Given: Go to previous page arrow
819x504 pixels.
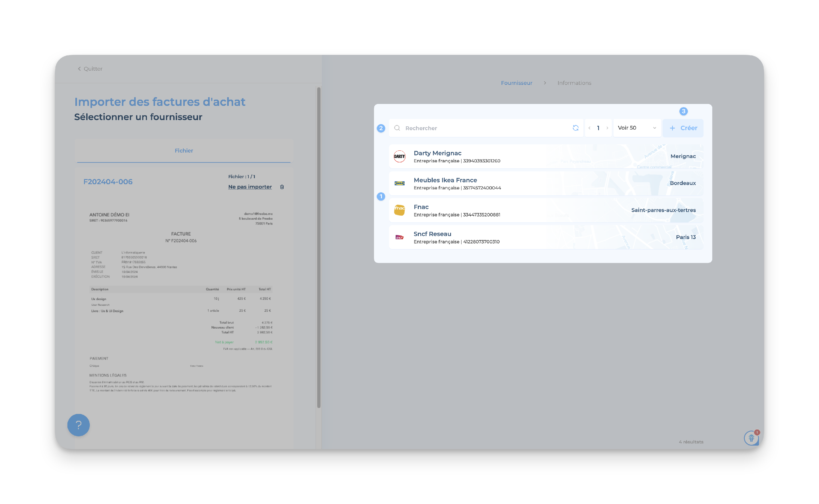Looking at the screenshot, I should 589,128.
